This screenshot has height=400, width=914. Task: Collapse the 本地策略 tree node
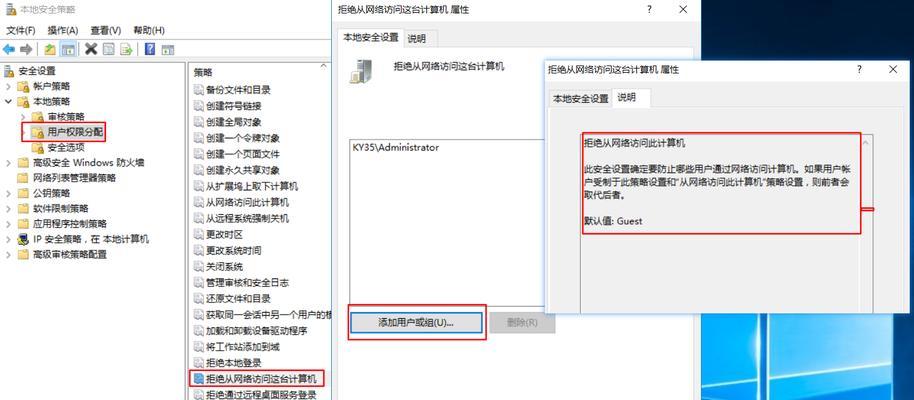pos(8,101)
